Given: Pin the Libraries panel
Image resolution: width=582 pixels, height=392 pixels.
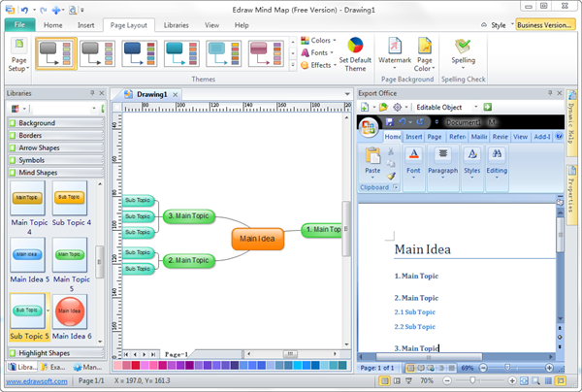Looking at the screenshot, I should pyautogui.click(x=92, y=93).
